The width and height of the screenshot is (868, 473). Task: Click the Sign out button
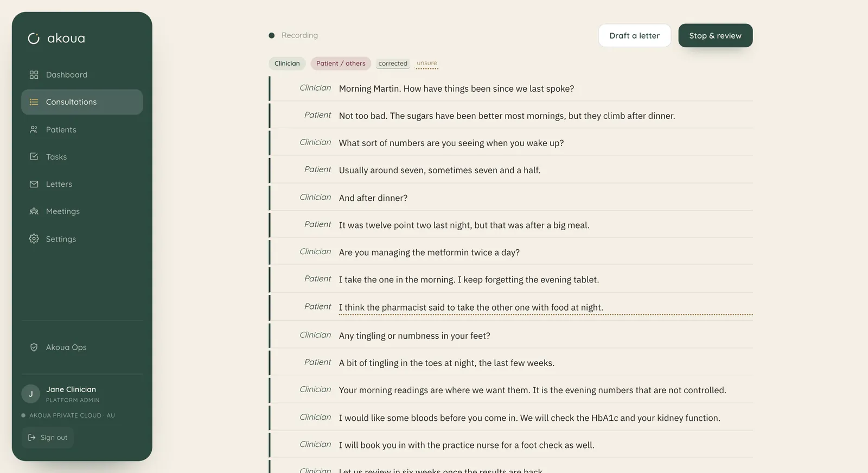48,438
